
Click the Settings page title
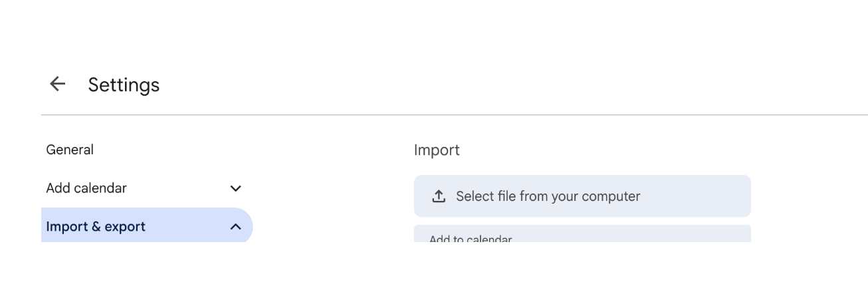(x=124, y=84)
